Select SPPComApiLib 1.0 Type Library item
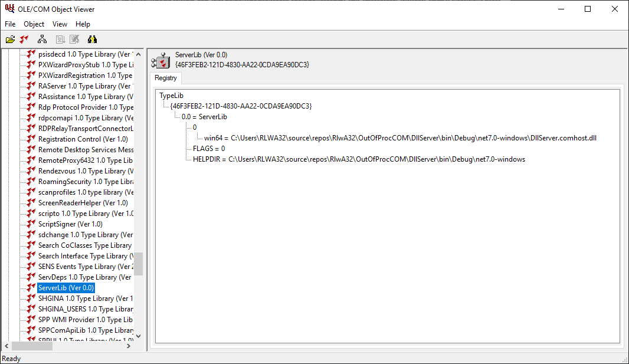 click(x=86, y=330)
